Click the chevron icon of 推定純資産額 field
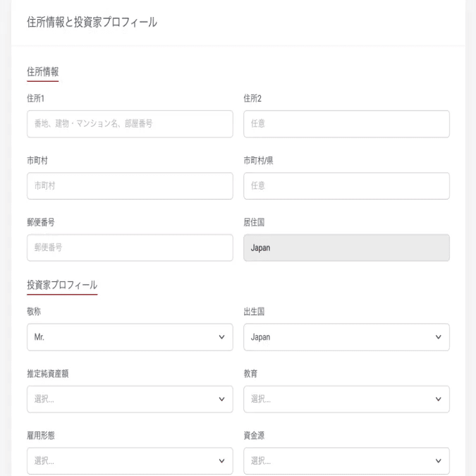The width and height of the screenshot is (476, 476). pyautogui.click(x=222, y=399)
